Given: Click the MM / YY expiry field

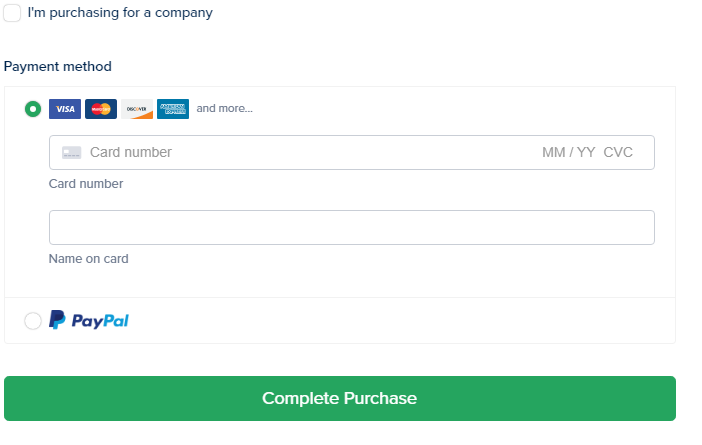Looking at the screenshot, I should point(568,153).
